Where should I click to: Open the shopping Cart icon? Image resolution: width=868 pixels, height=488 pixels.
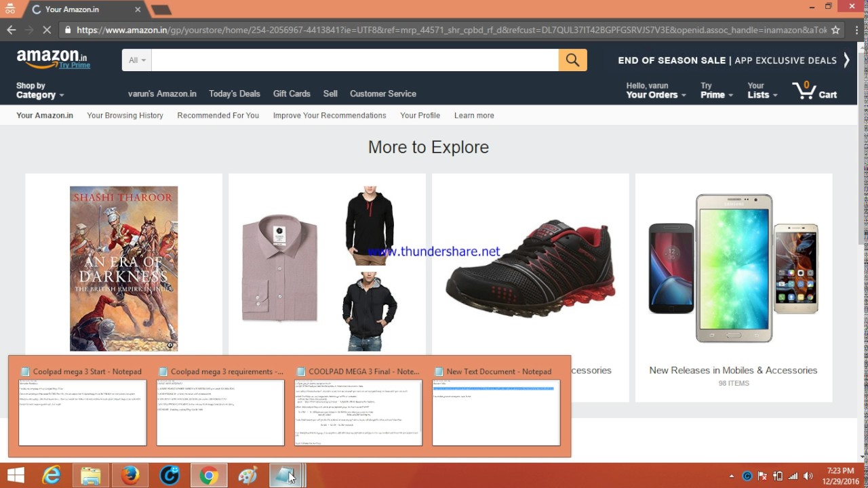pyautogui.click(x=814, y=91)
